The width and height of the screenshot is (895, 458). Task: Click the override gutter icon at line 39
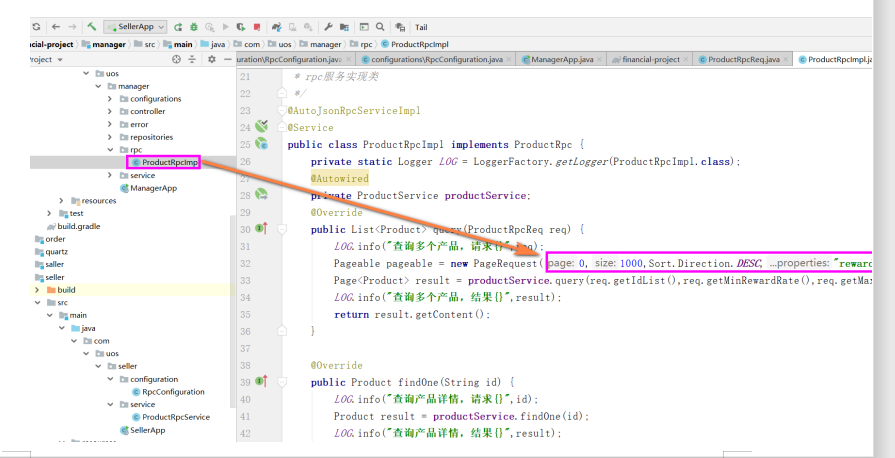pyautogui.click(x=261, y=381)
